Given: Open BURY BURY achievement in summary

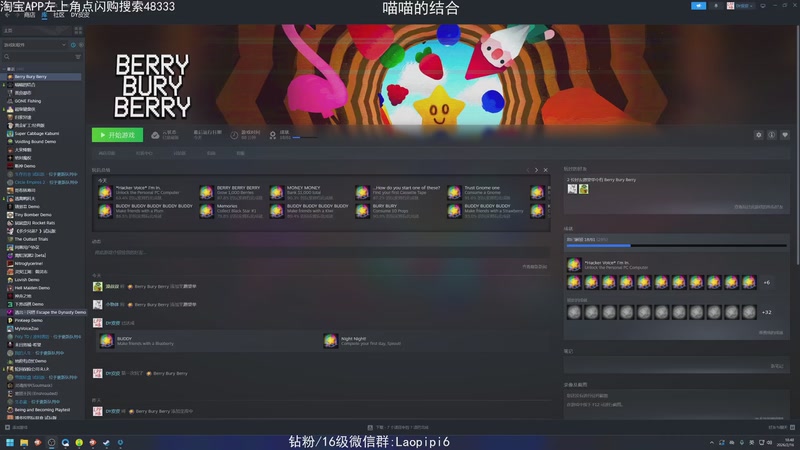Looking at the screenshot, I should point(388,211).
